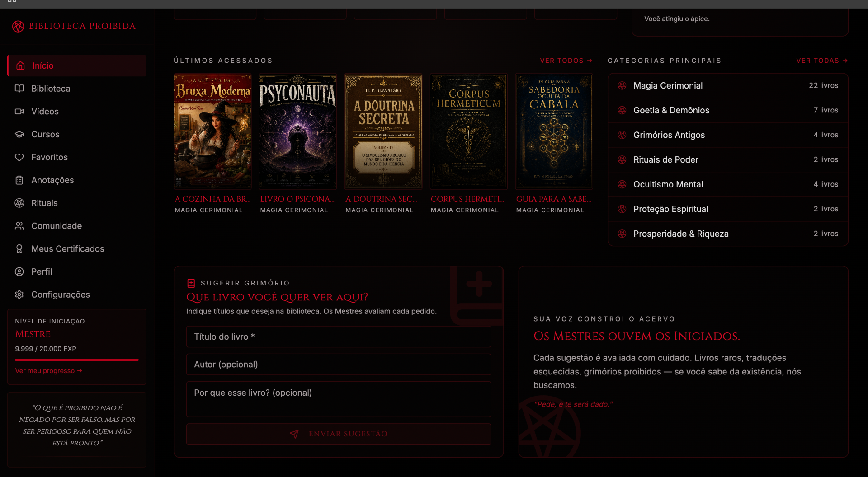The width and height of the screenshot is (868, 477).
Task: Click the initiation level EXP progress bar
Action: (x=77, y=360)
